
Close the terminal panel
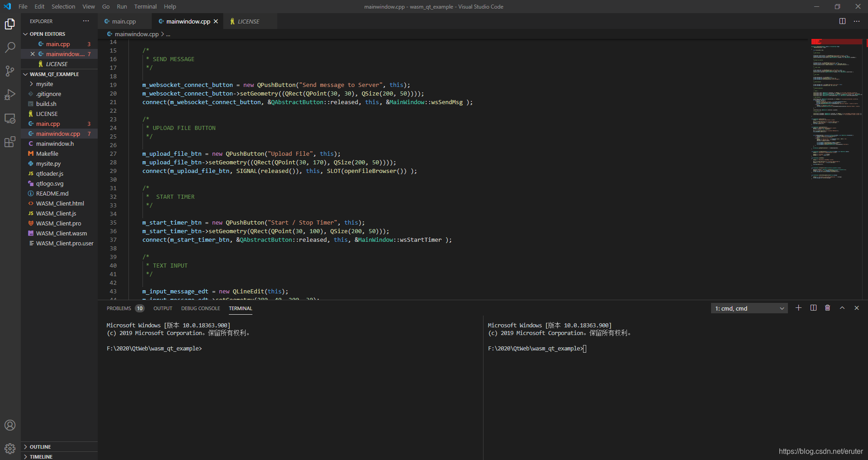(857, 308)
